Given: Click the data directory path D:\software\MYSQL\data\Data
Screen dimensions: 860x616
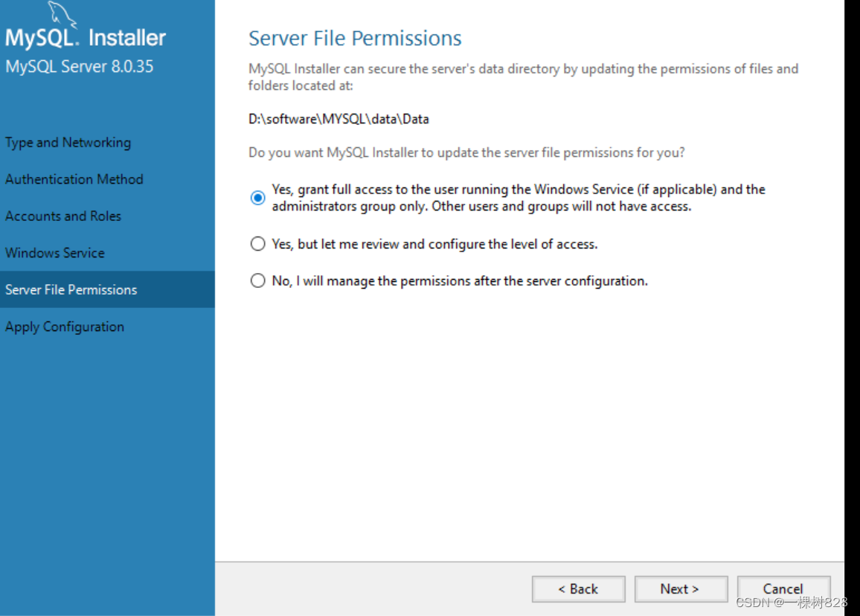Looking at the screenshot, I should [x=338, y=119].
